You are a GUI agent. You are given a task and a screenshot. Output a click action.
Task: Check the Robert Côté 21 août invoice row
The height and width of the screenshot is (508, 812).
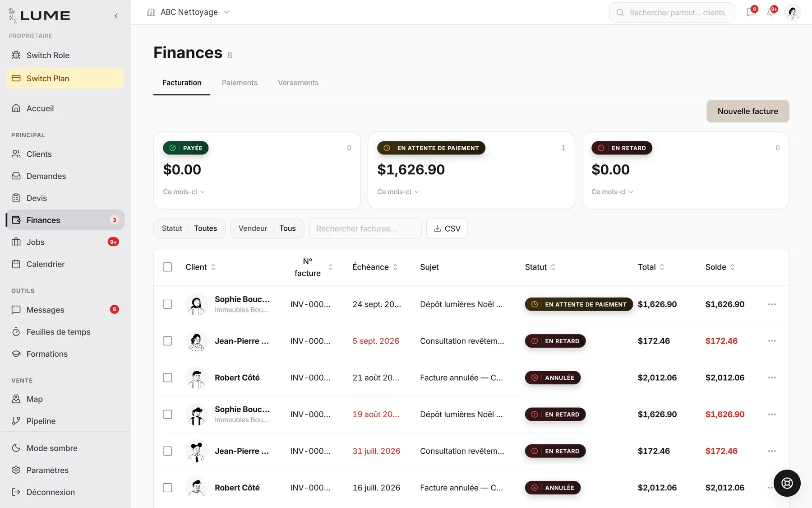point(167,378)
